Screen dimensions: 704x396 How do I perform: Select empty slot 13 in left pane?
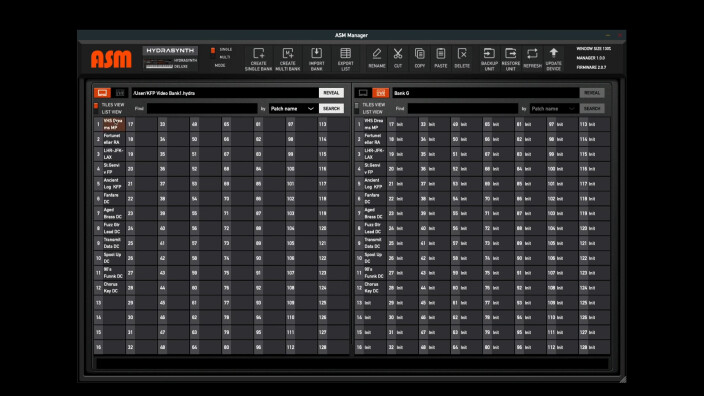pos(110,303)
